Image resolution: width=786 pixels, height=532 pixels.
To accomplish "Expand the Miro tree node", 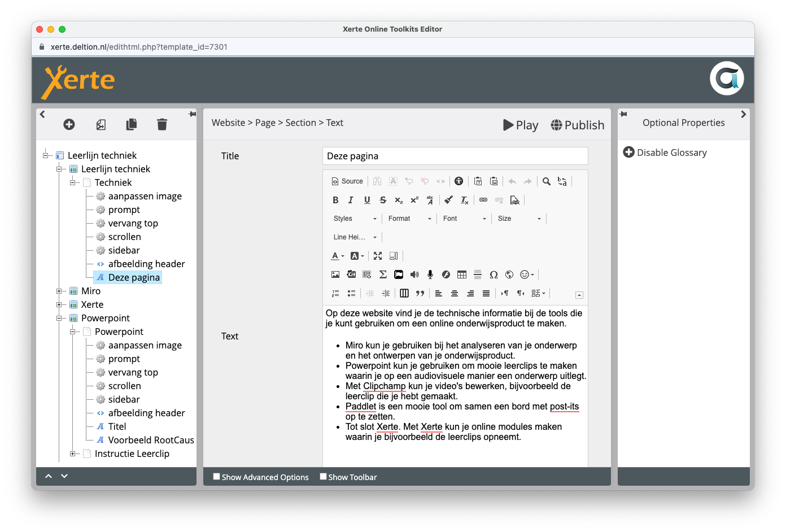I will point(59,291).
